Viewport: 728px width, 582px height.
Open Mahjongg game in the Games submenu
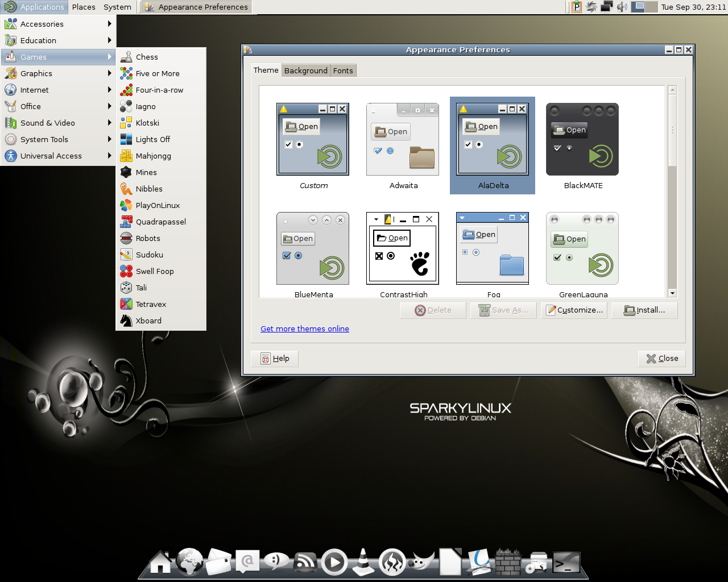[x=161, y=156]
